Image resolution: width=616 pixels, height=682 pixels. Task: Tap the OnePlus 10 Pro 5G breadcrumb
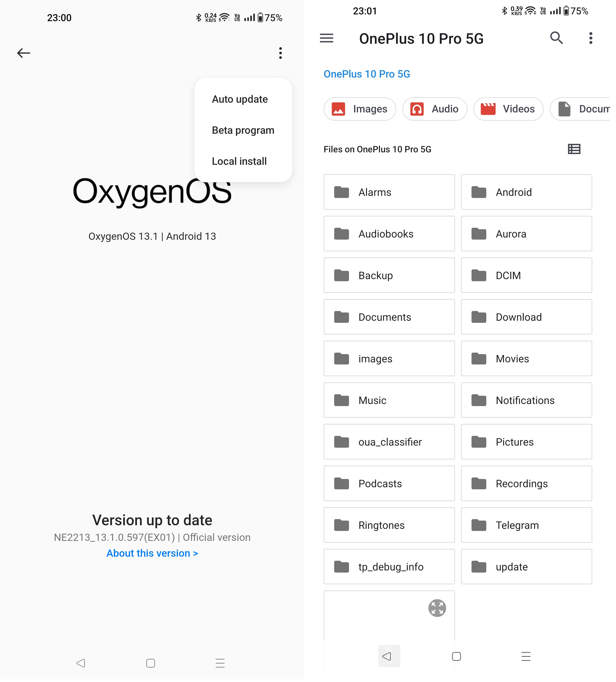[367, 74]
